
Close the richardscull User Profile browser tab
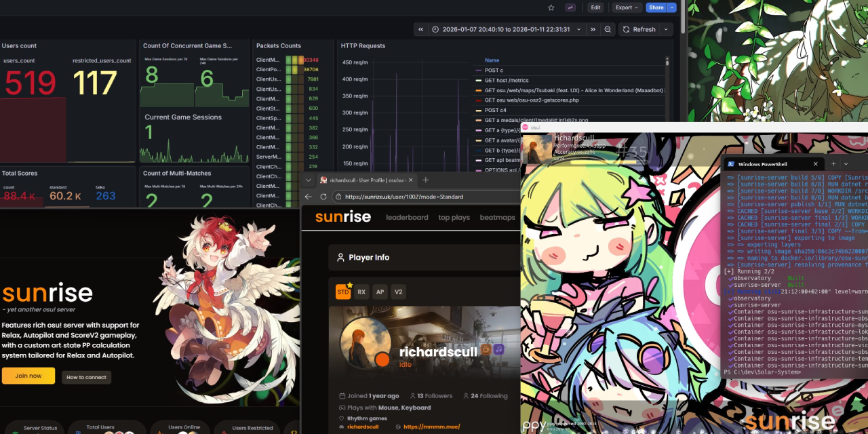410,180
